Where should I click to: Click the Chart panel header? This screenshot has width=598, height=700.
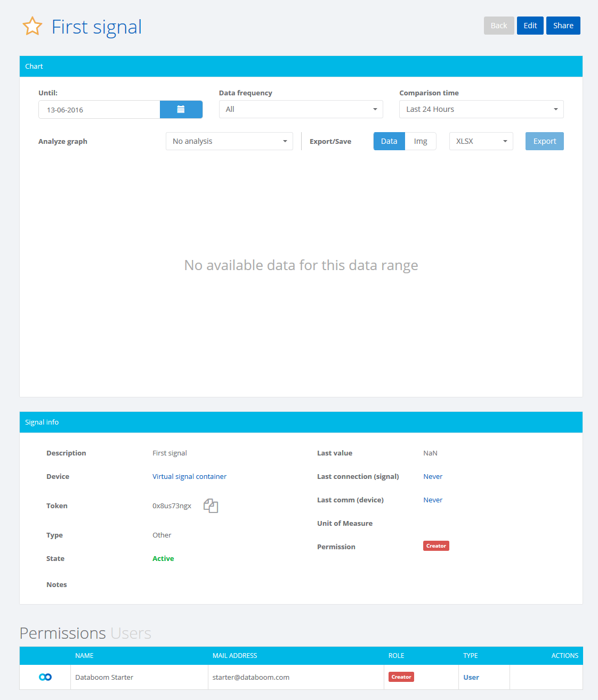click(301, 66)
